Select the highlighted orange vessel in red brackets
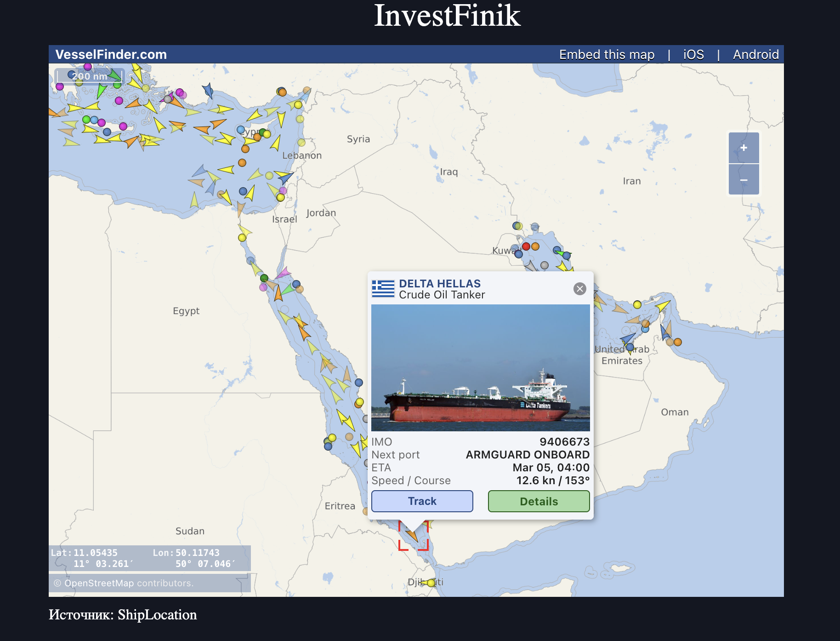Image resolution: width=840 pixels, height=641 pixels. (413, 535)
